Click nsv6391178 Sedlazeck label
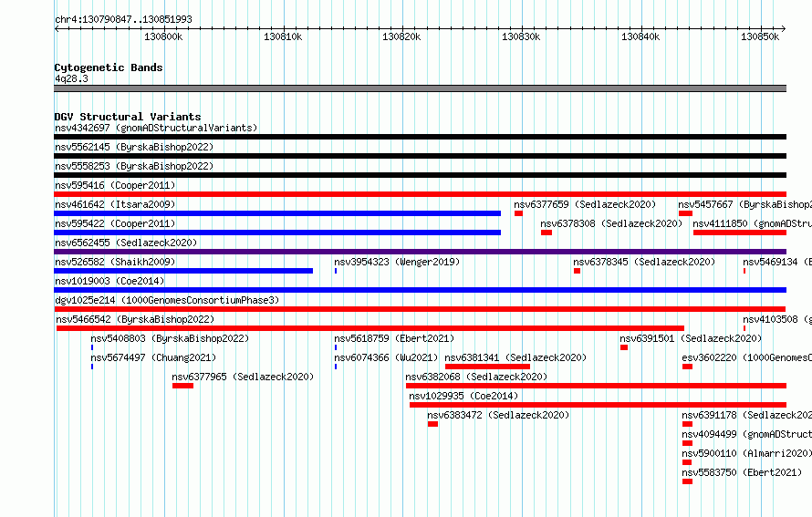812x517 pixels. pos(746,415)
